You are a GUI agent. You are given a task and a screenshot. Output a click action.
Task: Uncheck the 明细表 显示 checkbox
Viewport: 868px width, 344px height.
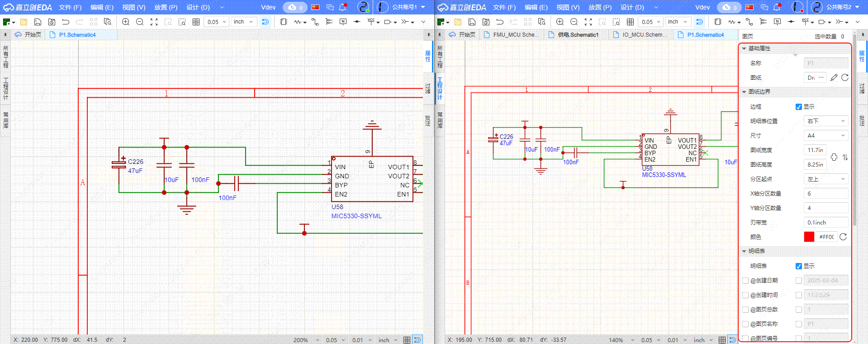tap(799, 266)
